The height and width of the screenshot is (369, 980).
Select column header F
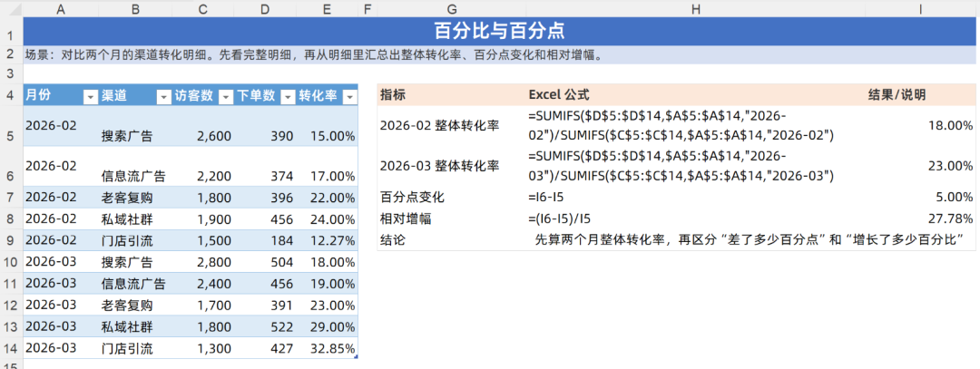click(x=367, y=9)
